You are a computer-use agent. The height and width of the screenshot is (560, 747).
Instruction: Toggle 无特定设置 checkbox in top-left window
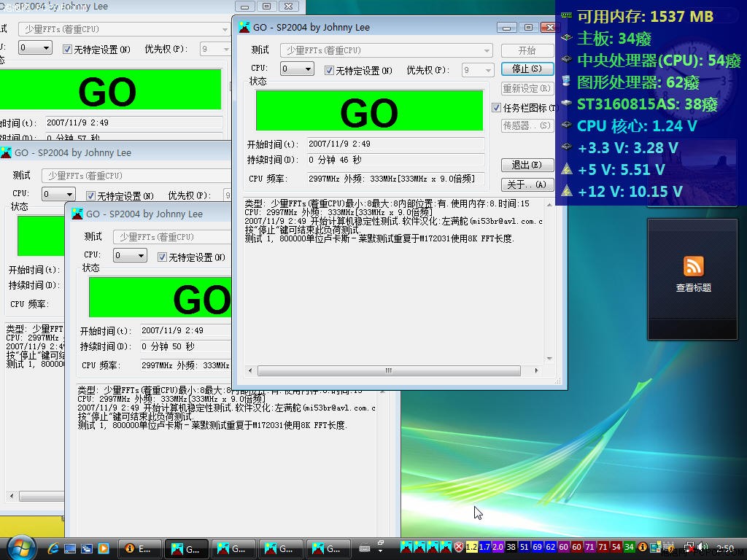click(68, 49)
